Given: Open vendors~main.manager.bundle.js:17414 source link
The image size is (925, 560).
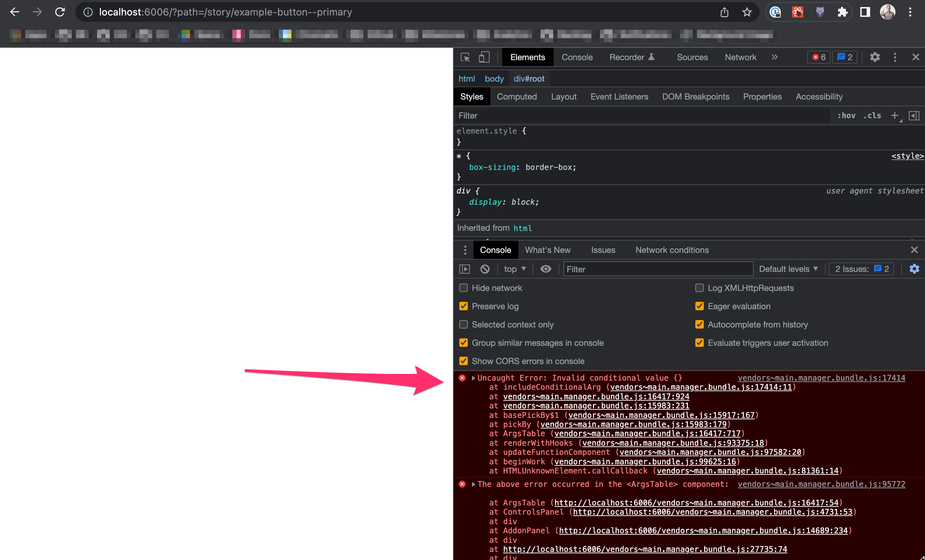Looking at the screenshot, I should (x=822, y=378).
